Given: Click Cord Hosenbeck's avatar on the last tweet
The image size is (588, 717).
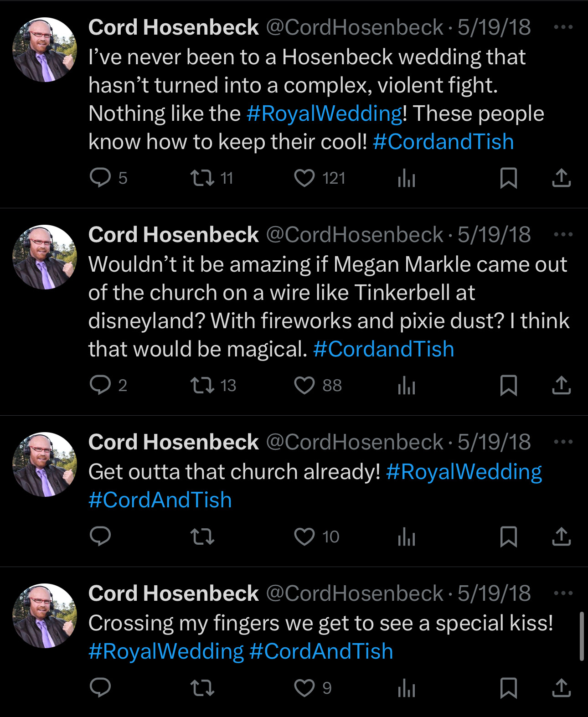Looking at the screenshot, I should (45, 615).
